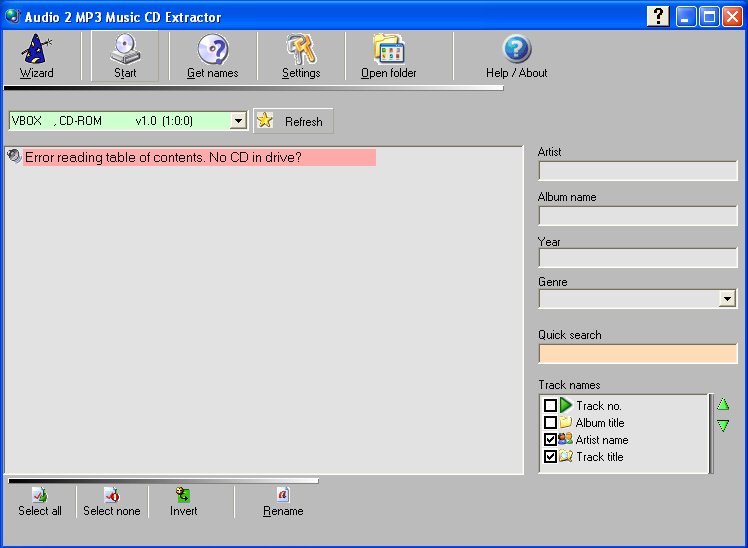Uncheck the Track title checkbox

pos(550,456)
